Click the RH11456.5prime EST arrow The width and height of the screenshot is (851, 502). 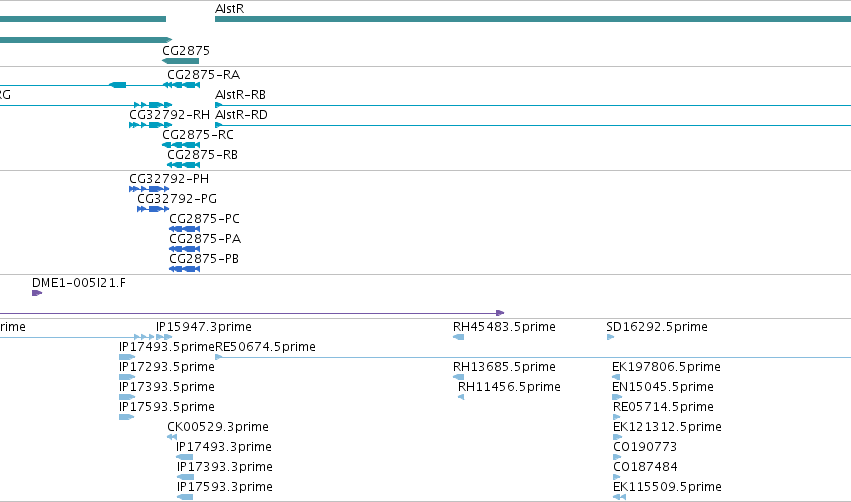coord(461,397)
